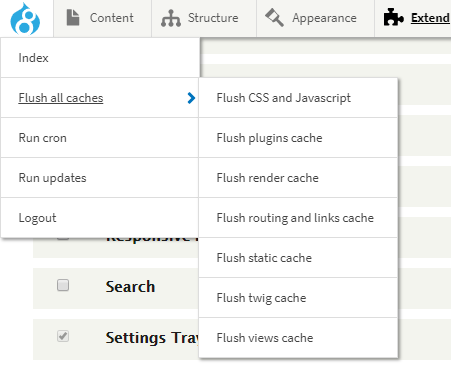This screenshot has width=451, height=367.
Task: Click the Content page icon
Action: pyautogui.click(x=73, y=18)
